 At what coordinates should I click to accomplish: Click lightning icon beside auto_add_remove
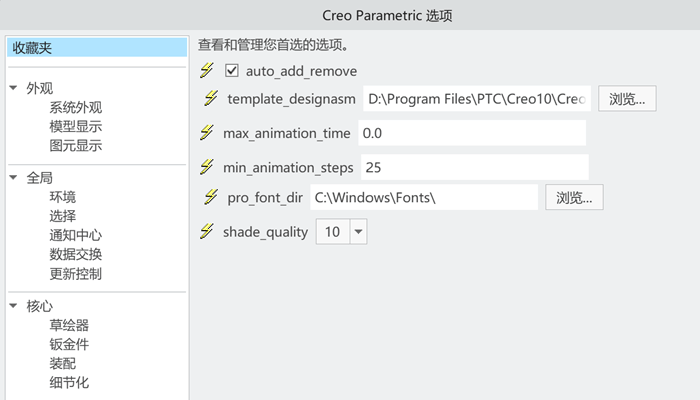point(207,70)
